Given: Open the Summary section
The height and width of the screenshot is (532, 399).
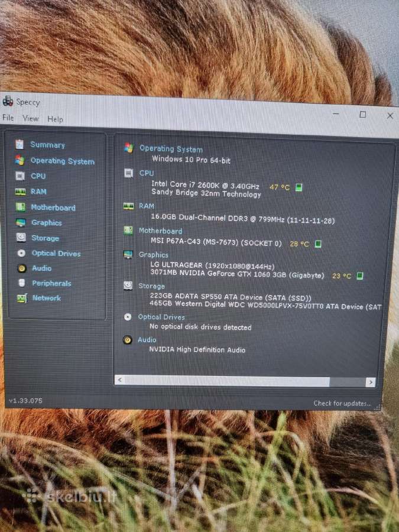Looking at the screenshot, I should [x=47, y=145].
